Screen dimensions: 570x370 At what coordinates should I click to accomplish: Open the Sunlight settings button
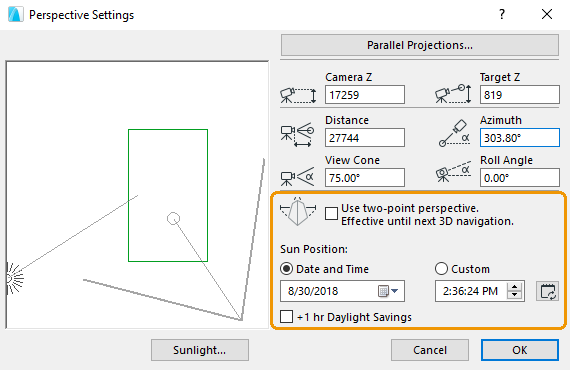tap(200, 350)
